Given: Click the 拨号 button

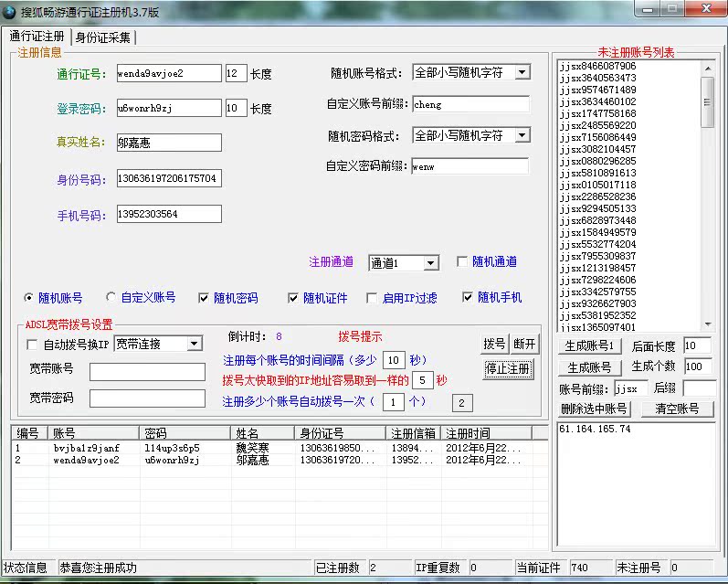Looking at the screenshot, I should click(x=494, y=344).
